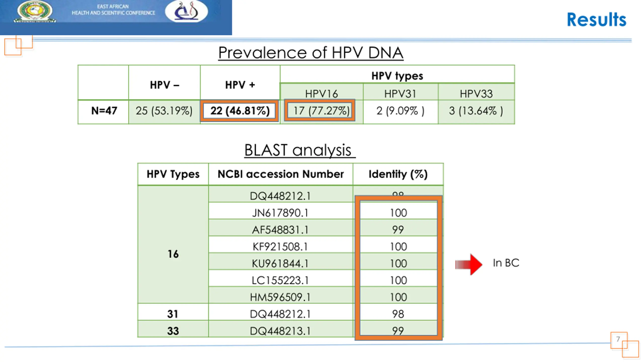Select the highlighted 22 (46.81%) cell
This screenshot has height=362, width=644.
pos(239,111)
